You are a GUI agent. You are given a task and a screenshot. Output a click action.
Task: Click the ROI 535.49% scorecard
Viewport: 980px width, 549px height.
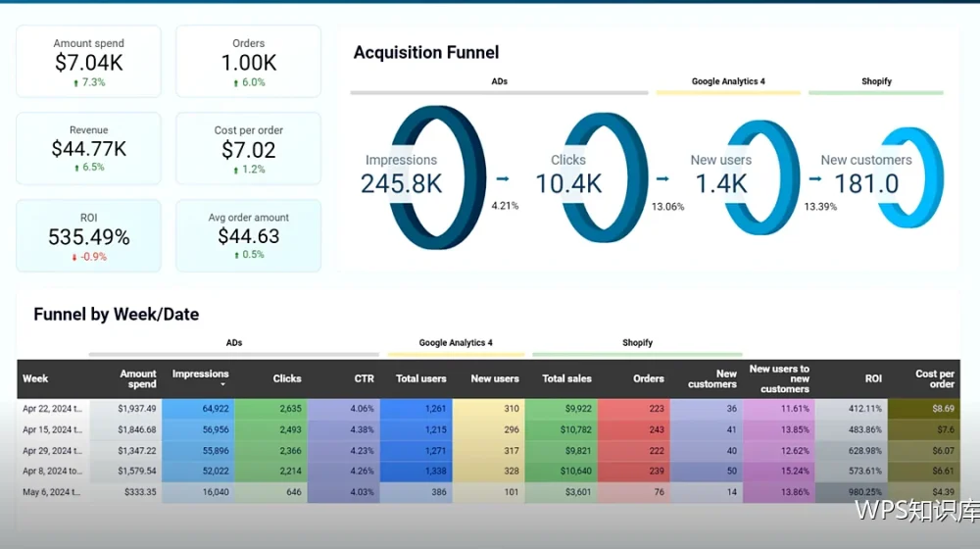point(88,235)
